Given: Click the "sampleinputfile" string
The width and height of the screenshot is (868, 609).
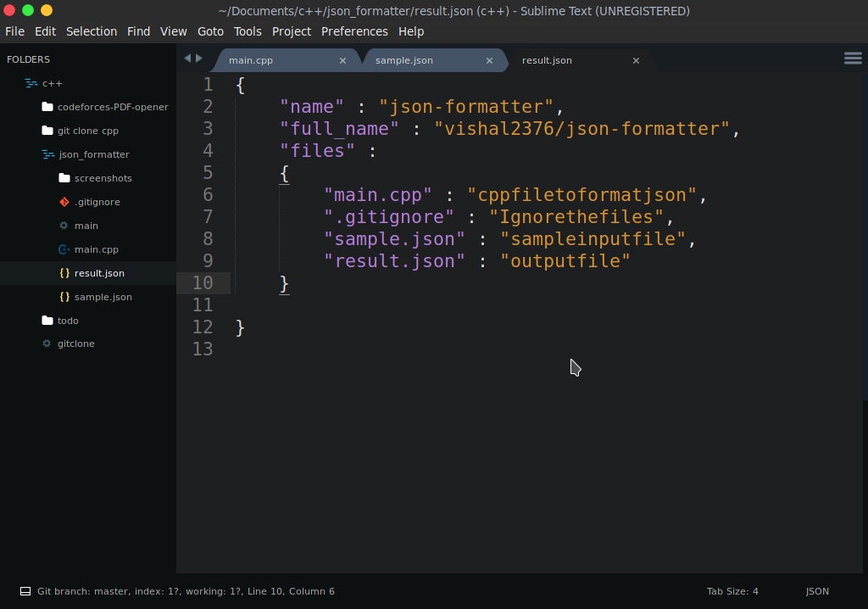Looking at the screenshot, I should 593,239.
